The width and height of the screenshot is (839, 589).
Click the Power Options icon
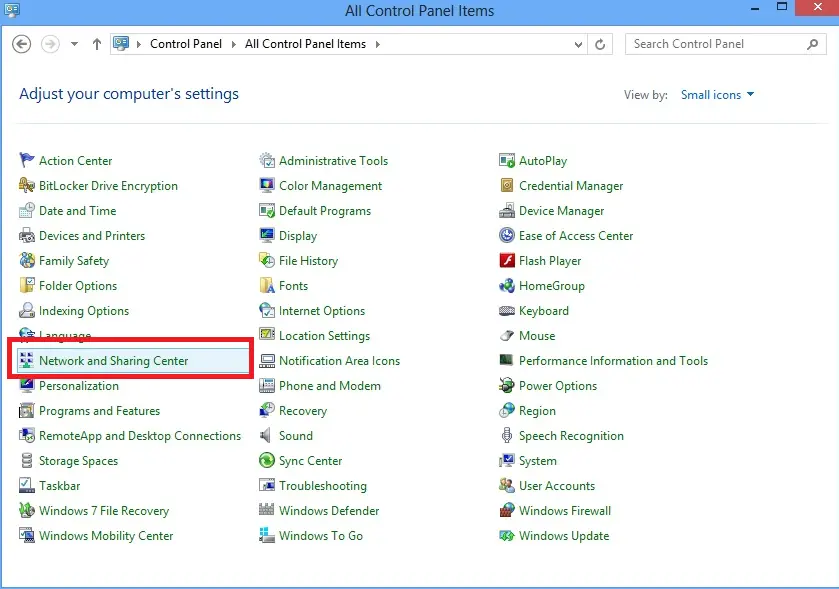507,386
